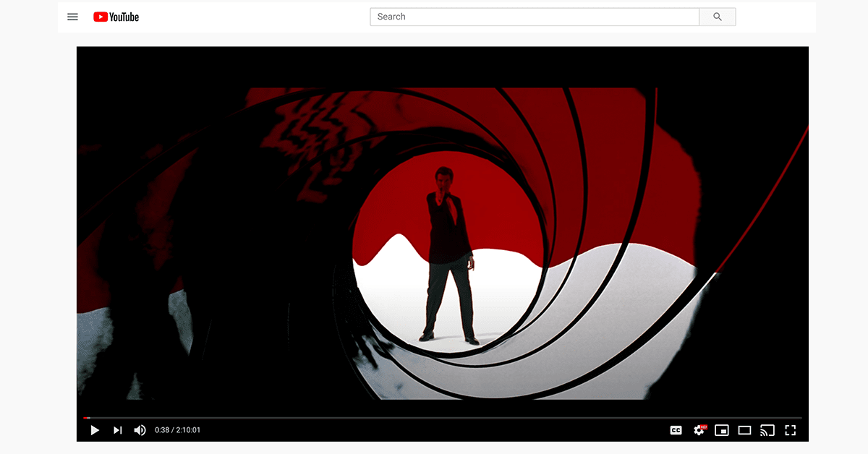The height and width of the screenshot is (454, 868).
Task: Click the 0:38 / 2:10:01 time display
Action: [177, 430]
